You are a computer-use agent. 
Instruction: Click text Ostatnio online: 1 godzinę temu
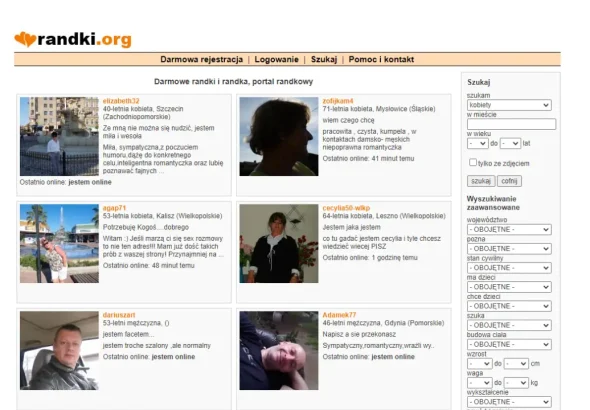(x=370, y=258)
